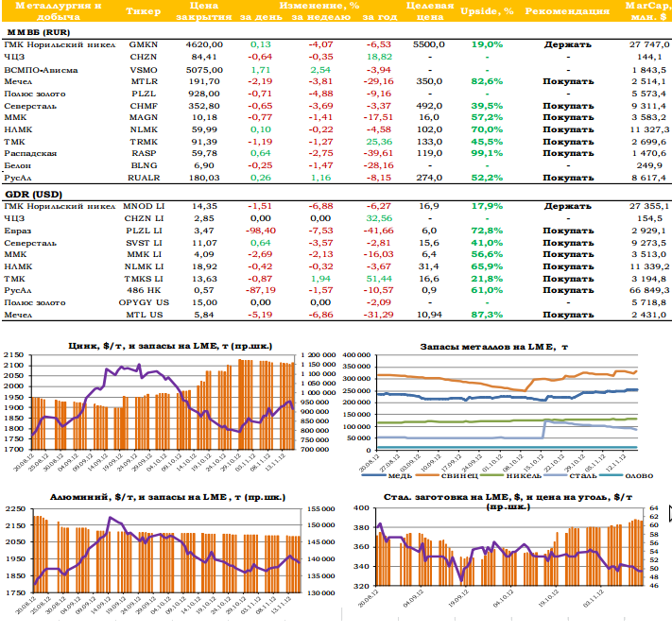Click 'Покупать' in the RUALR row
The width and height of the screenshot is (672, 634).
pyautogui.click(x=568, y=178)
